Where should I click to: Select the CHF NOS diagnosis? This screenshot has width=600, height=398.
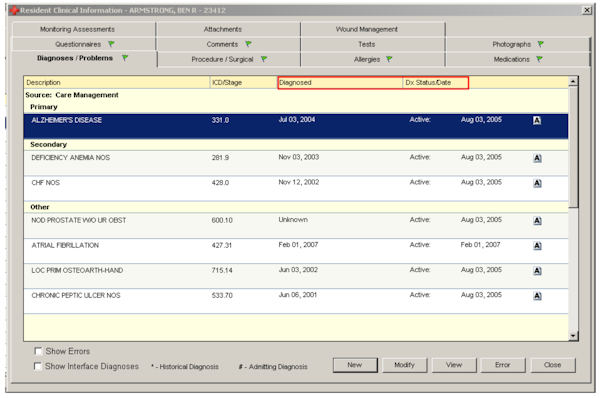coord(296,189)
